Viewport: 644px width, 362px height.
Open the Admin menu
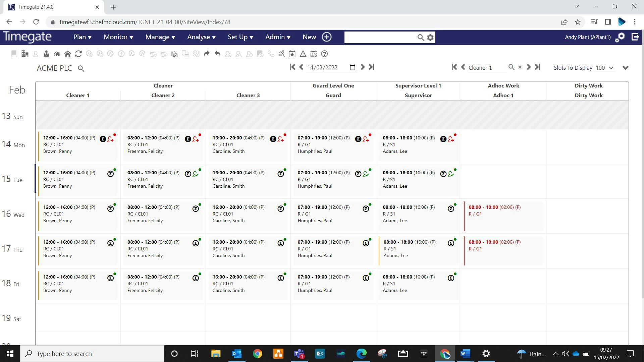[277, 37]
